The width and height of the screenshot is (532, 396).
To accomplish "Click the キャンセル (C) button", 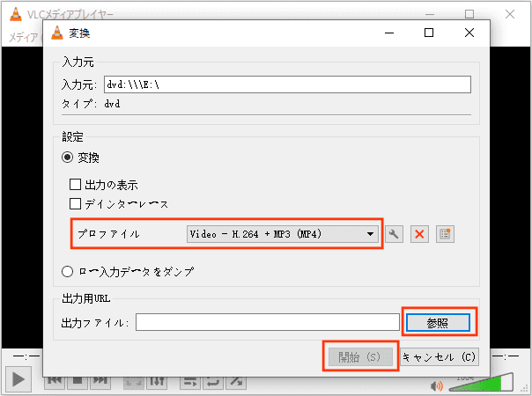I will (440, 356).
